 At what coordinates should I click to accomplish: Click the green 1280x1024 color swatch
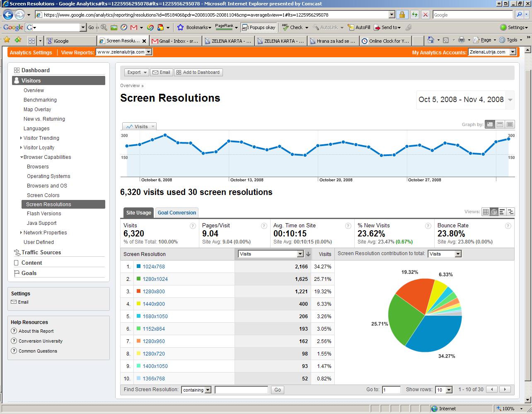(138, 279)
